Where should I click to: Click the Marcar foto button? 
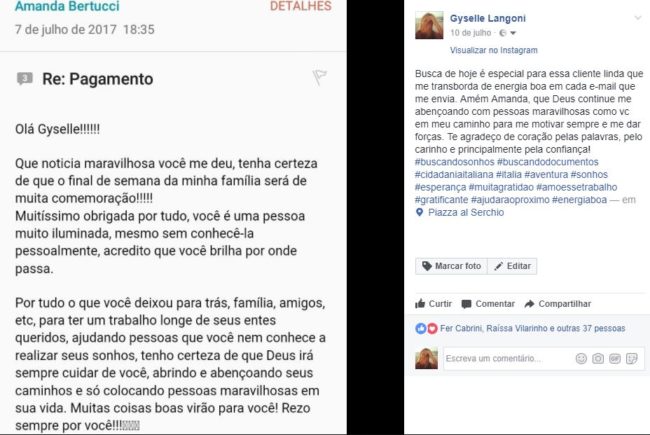[451, 266]
